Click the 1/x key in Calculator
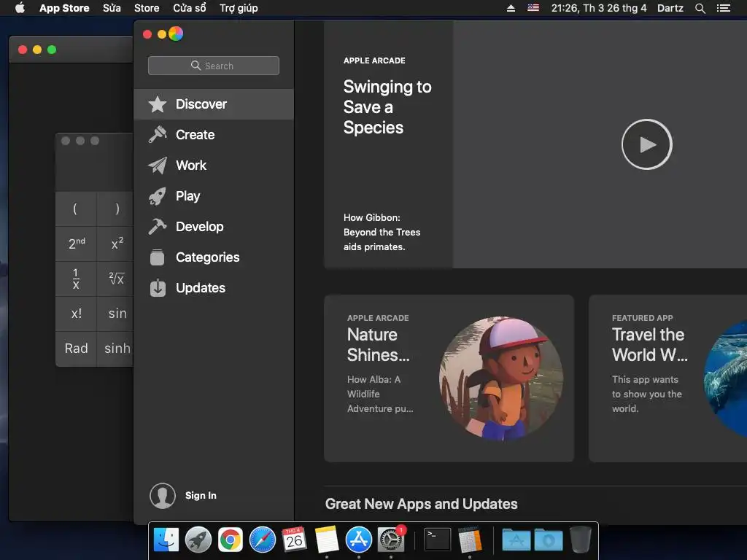747x560 pixels. click(x=76, y=279)
